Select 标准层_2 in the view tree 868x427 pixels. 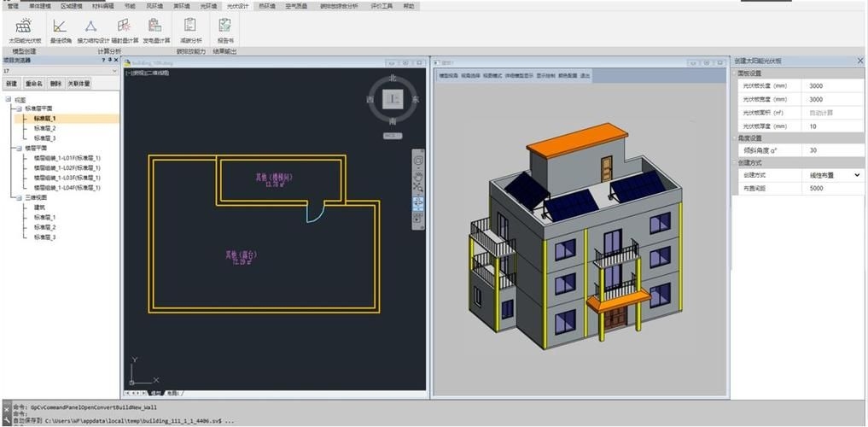point(44,128)
